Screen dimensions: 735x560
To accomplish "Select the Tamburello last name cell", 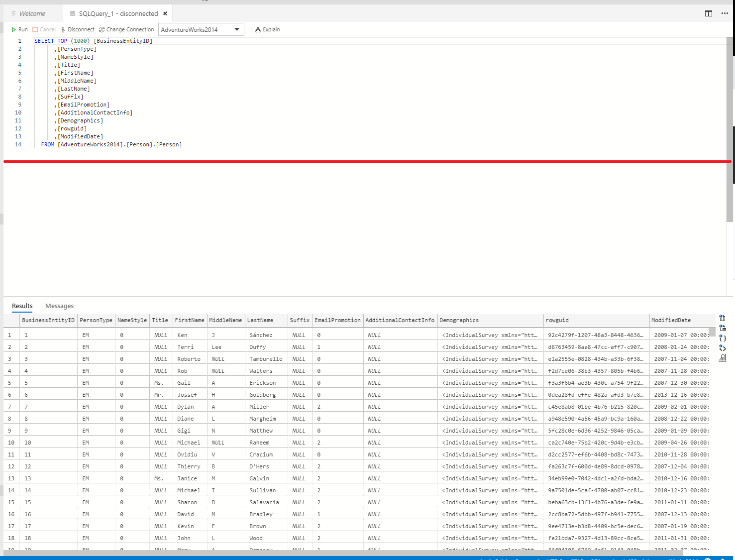I will [x=266, y=359].
